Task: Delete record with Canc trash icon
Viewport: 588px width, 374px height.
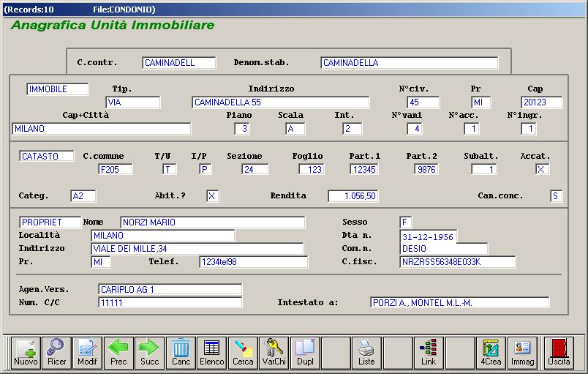Action: coord(181,353)
